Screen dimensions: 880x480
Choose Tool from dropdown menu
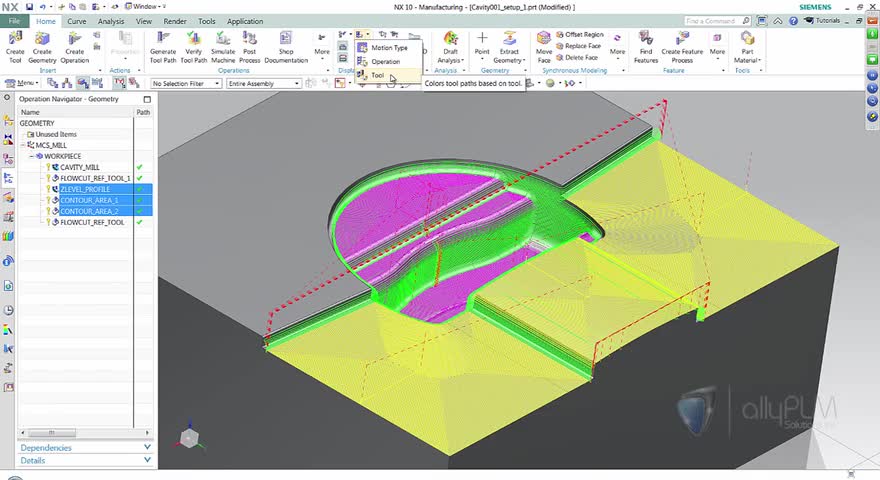(388, 75)
